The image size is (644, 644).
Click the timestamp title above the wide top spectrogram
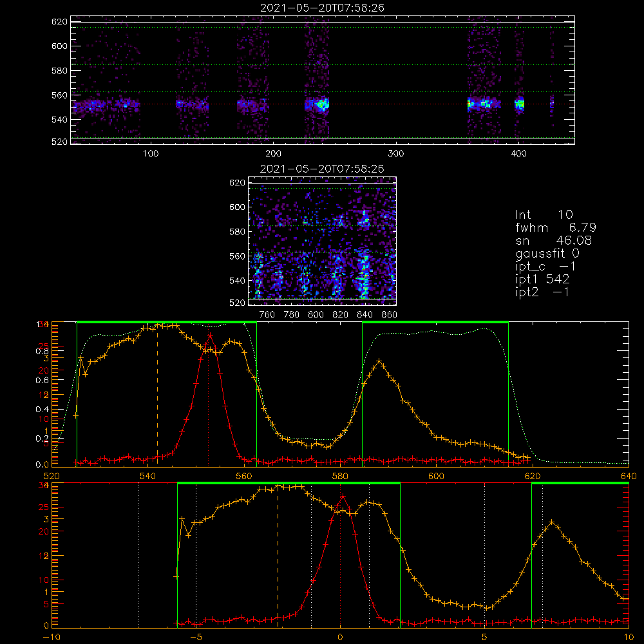(322, 8)
